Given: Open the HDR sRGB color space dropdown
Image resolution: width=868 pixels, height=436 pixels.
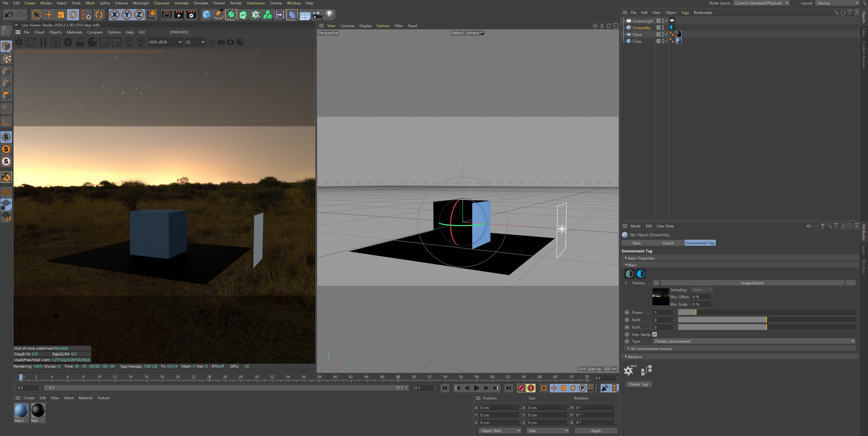Looking at the screenshot, I should [165, 42].
